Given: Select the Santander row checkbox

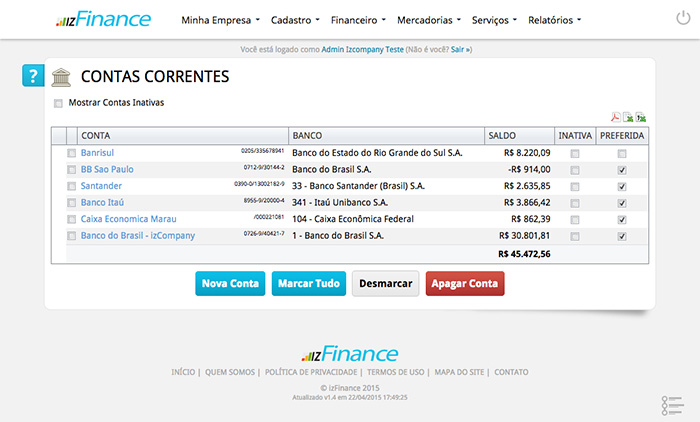Looking at the screenshot, I should pyautogui.click(x=71, y=186).
